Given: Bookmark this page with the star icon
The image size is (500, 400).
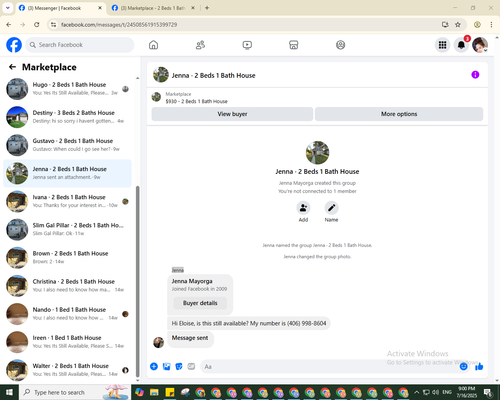Looking at the screenshot, I should [458, 25].
